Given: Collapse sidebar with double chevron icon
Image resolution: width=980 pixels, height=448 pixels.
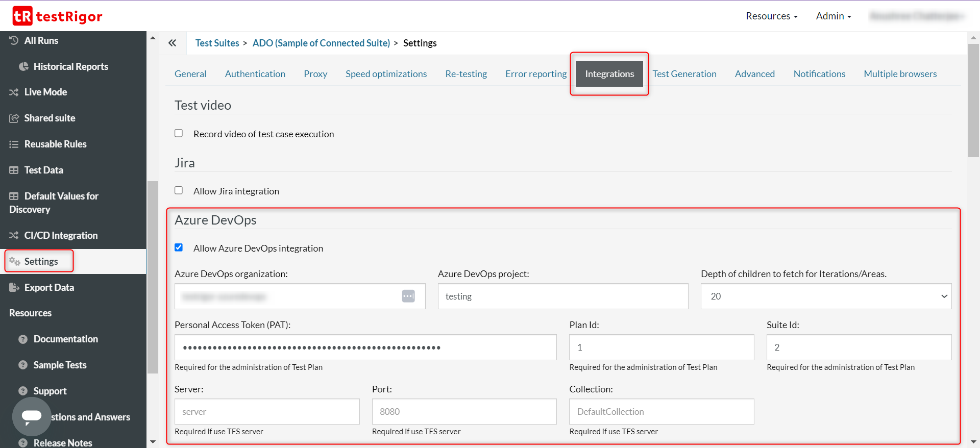Looking at the screenshot, I should pos(173,43).
